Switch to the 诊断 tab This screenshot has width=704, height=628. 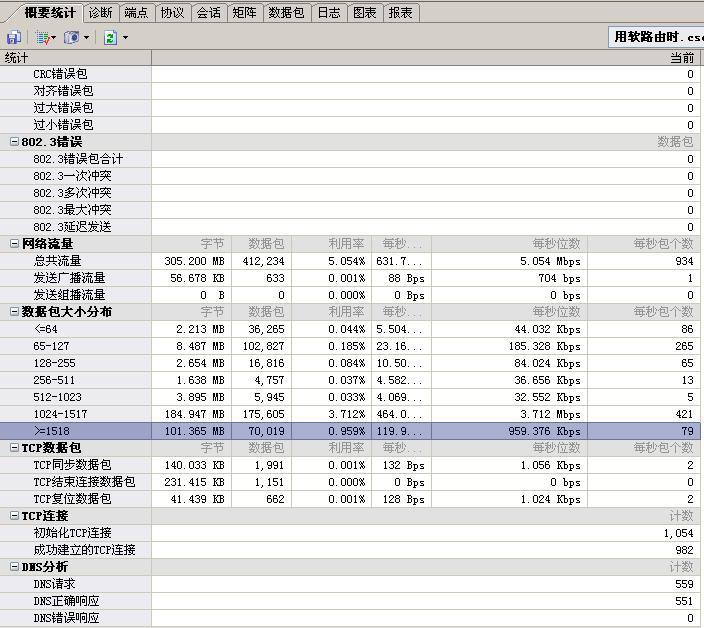click(x=100, y=13)
